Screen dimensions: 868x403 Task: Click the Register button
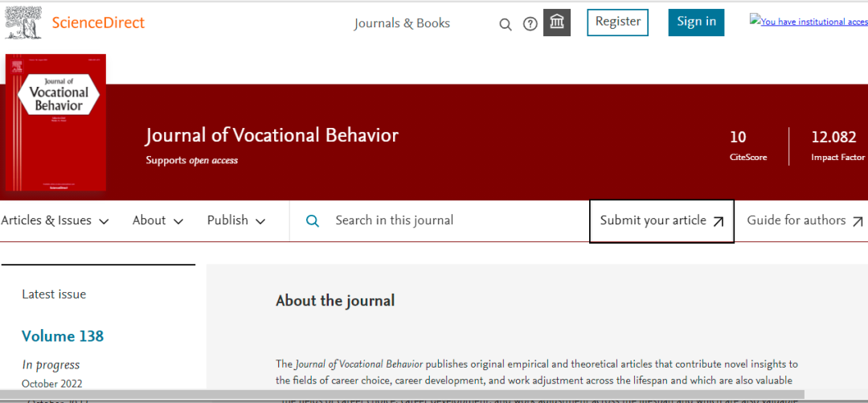coord(617,23)
